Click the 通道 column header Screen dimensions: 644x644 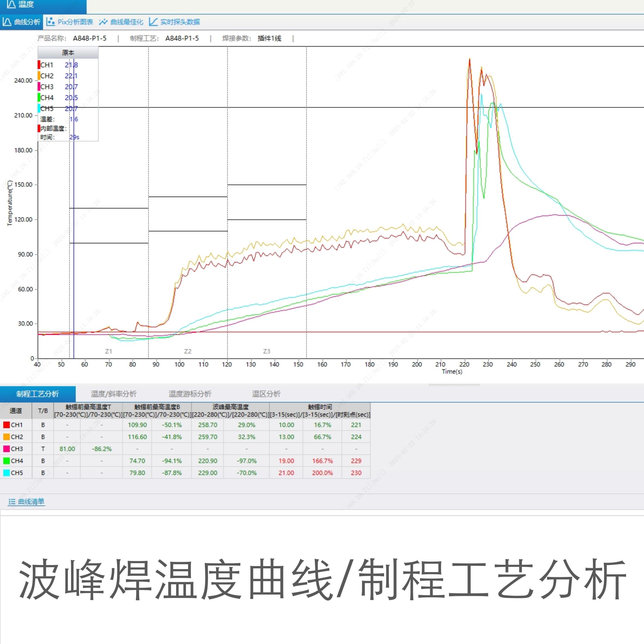point(16,411)
